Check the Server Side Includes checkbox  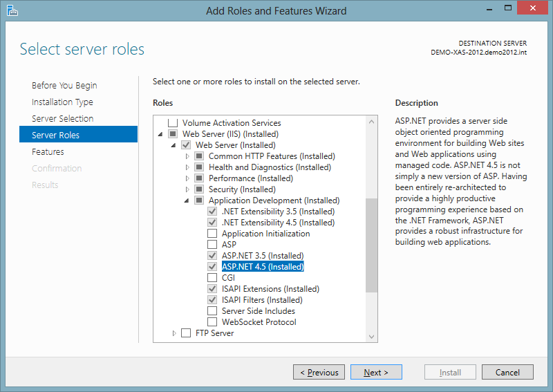coord(212,311)
